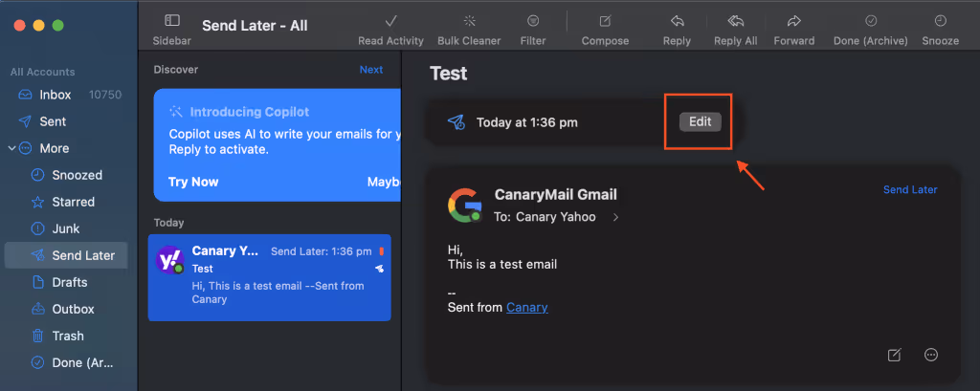Click Try Now on Copilot card
The height and width of the screenshot is (391, 980).
(x=193, y=182)
